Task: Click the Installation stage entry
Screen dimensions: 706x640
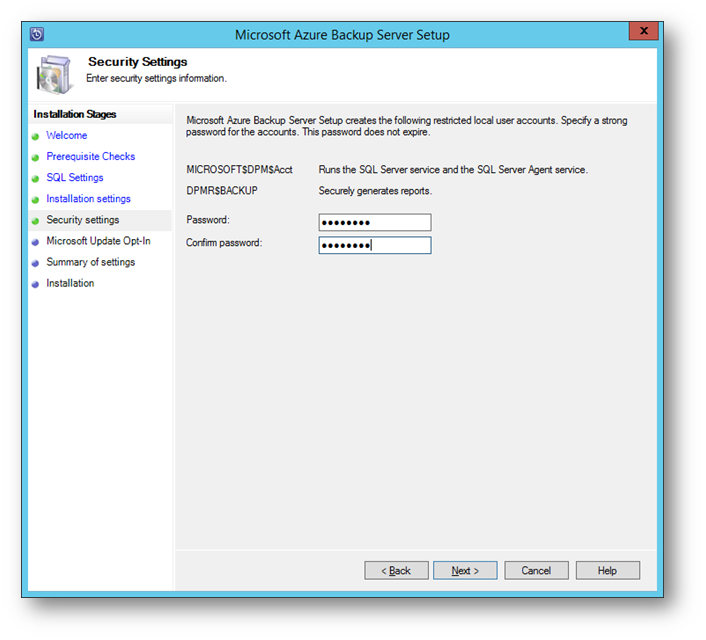Action: click(x=70, y=283)
